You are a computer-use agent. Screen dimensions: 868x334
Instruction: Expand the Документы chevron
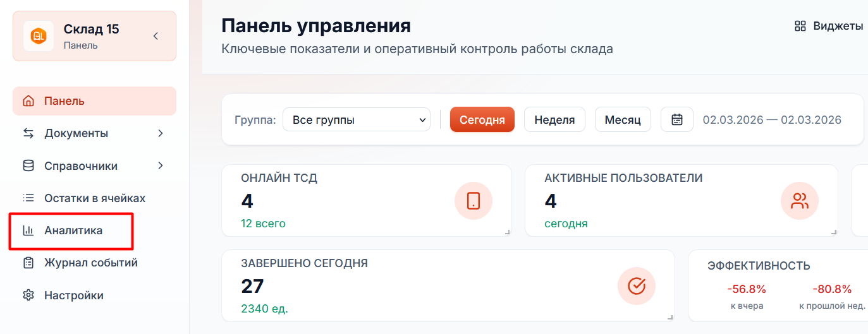161,133
